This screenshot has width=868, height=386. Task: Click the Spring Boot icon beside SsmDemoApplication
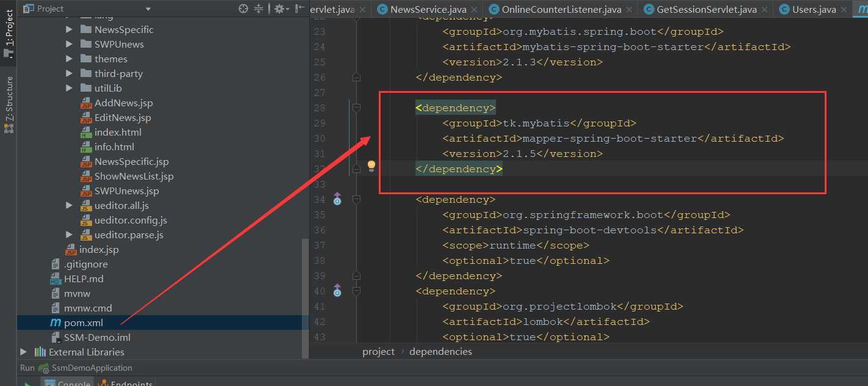[44, 368]
